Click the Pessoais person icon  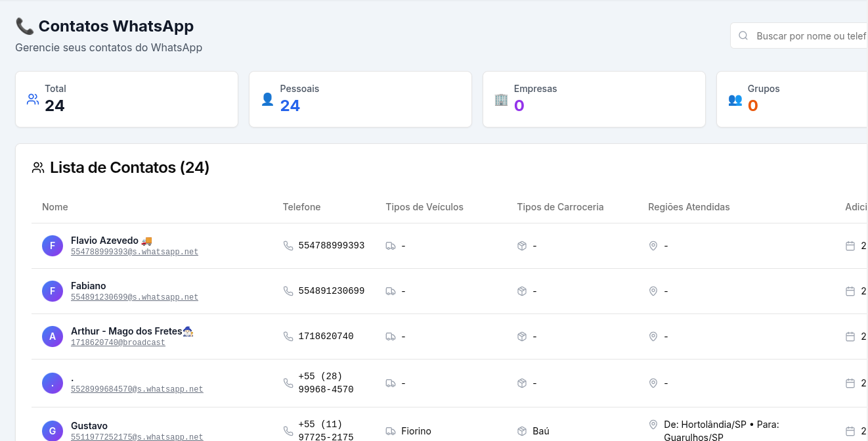click(x=267, y=99)
